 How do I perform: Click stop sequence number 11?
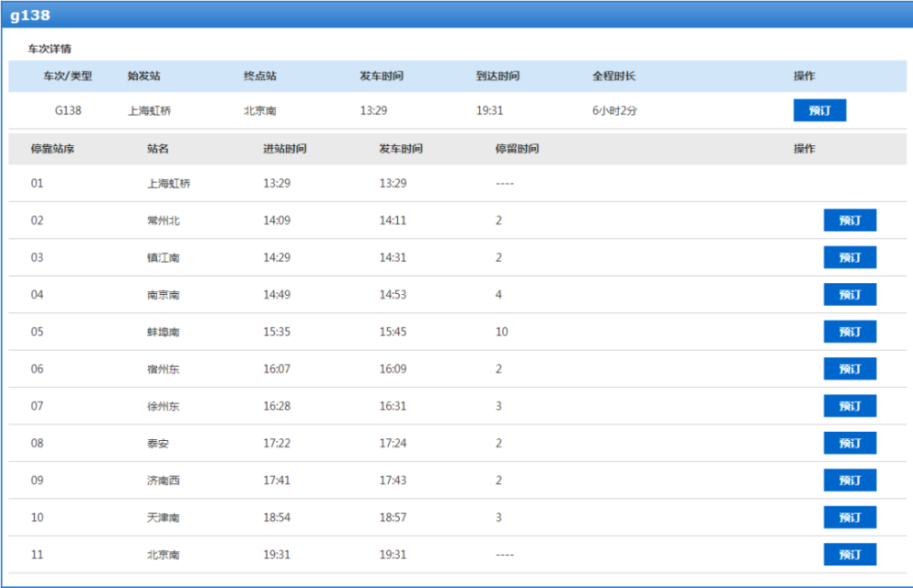37,555
